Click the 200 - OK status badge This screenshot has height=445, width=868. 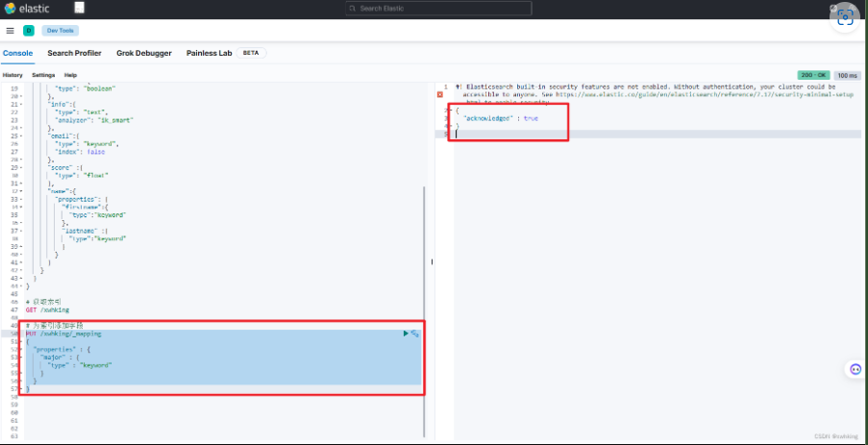pyautogui.click(x=814, y=75)
